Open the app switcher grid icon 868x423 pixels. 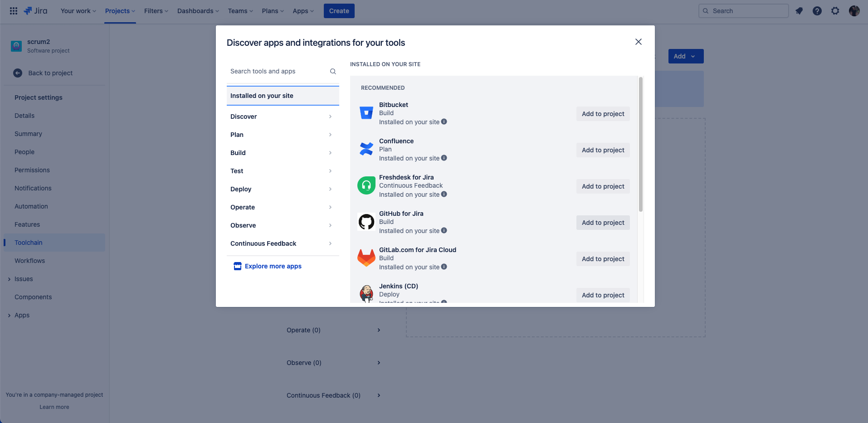(x=14, y=11)
